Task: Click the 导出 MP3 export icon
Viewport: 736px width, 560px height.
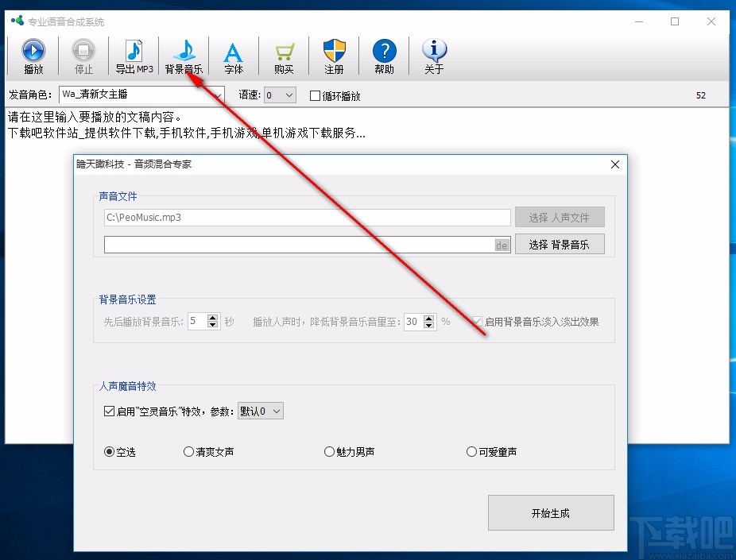Action: coord(134,56)
